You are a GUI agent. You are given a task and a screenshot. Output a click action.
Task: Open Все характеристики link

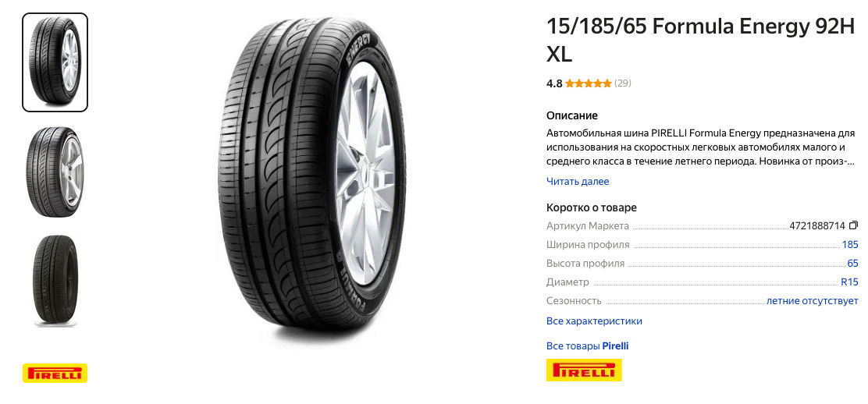click(594, 321)
